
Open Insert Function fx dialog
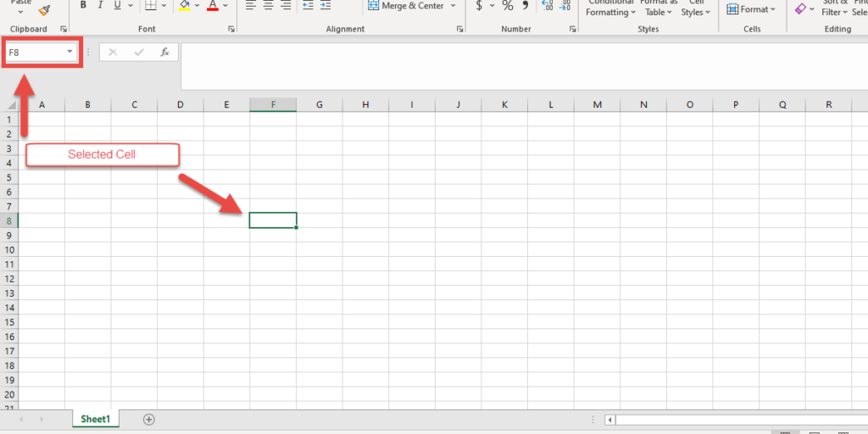(165, 52)
